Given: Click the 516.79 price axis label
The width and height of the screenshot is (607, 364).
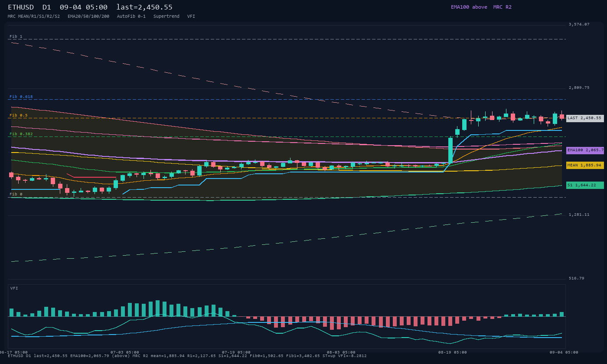Looking at the screenshot, I should click(x=577, y=278).
